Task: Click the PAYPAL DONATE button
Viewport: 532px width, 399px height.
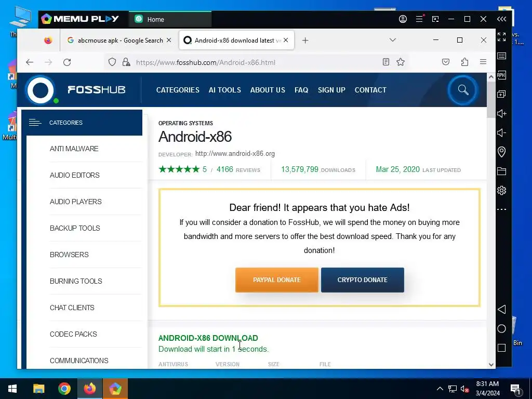Action: [277, 280]
